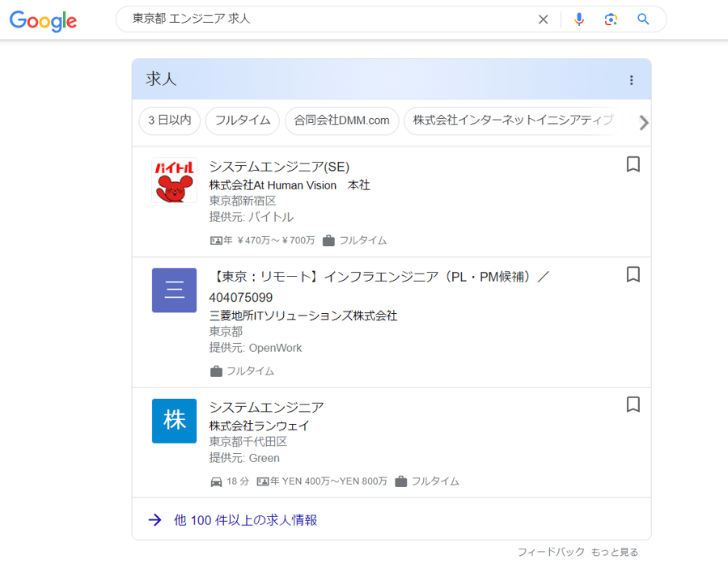Start voice search with the microphone icon
This screenshot has height=568, width=728.
(x=578, y=19)
